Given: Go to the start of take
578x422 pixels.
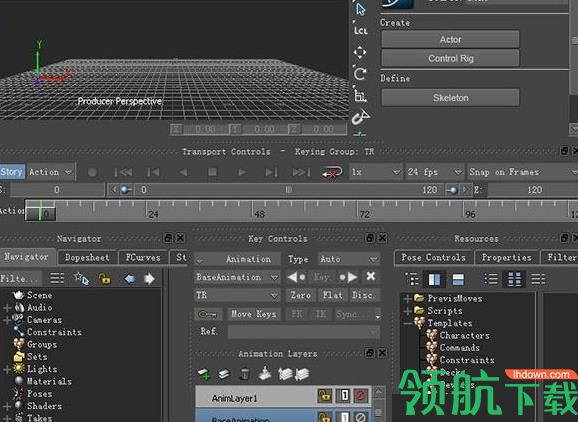Looking at the screenshot, I should click(123, 172).
